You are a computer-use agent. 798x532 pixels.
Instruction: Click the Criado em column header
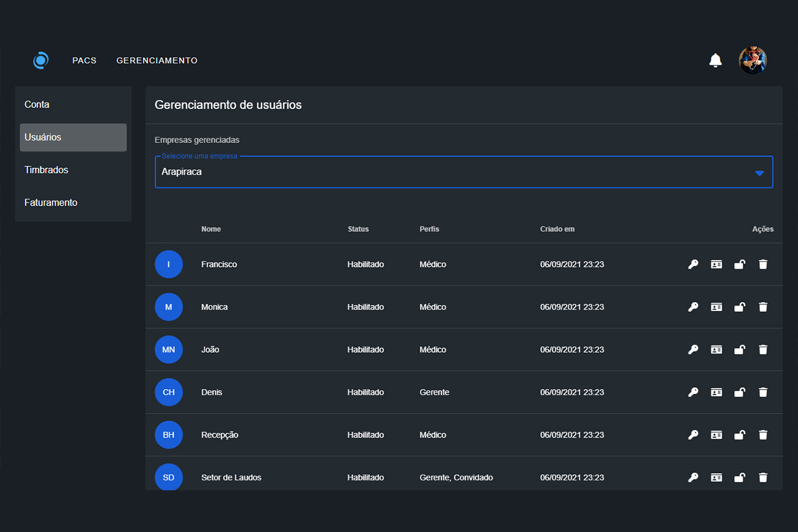tap(557, 229)
